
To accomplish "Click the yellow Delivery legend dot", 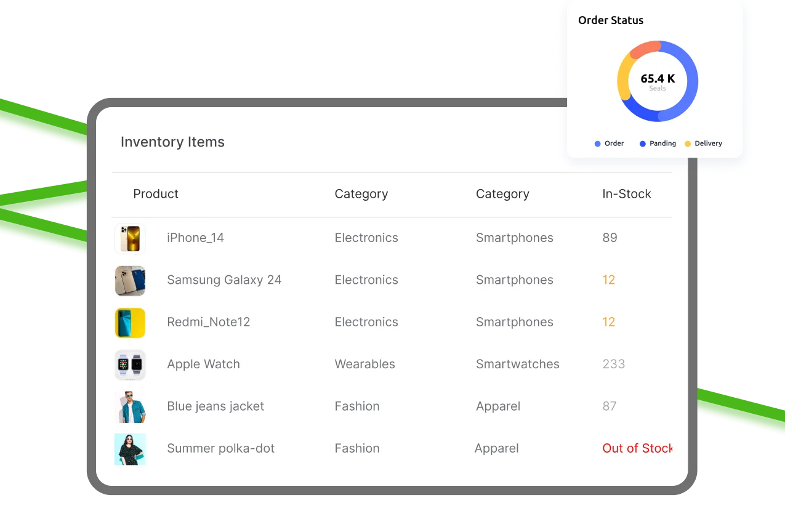I will [688, 143].
